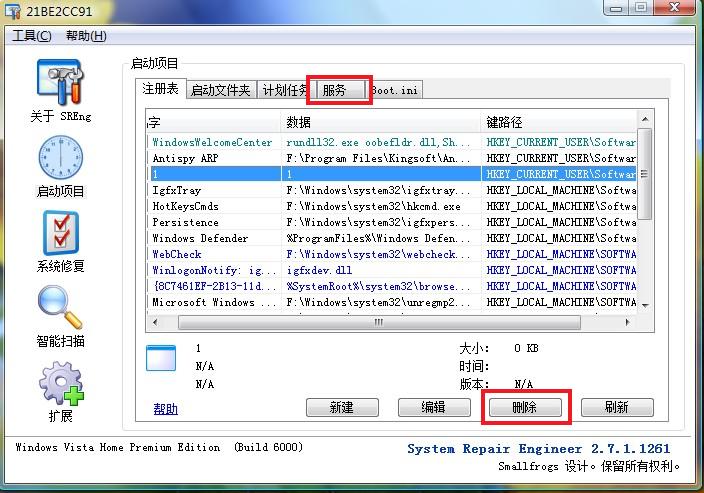The width and height of the screenshot is (704, 493).
Task: Open the 系统修复 checklist icon
Action: coord(61,233)
